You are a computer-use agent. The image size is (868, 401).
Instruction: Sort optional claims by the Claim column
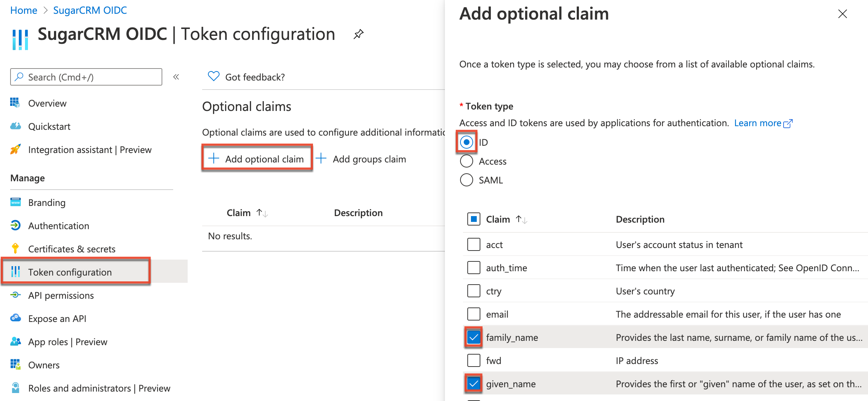click(247, 213)
